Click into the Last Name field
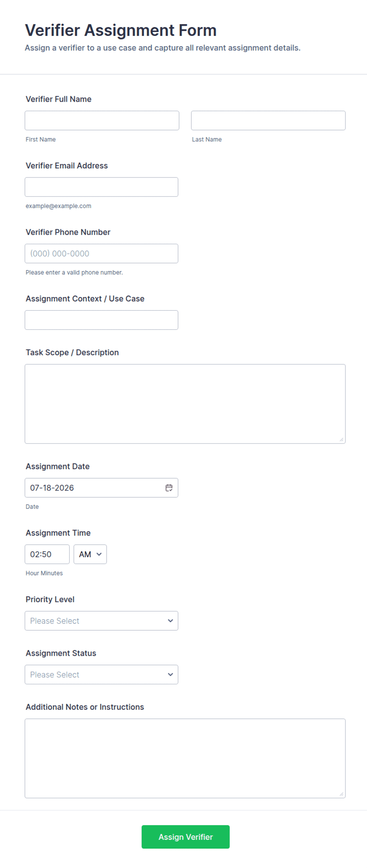Viewport: 367px width, 868px height. pos(268,121)
